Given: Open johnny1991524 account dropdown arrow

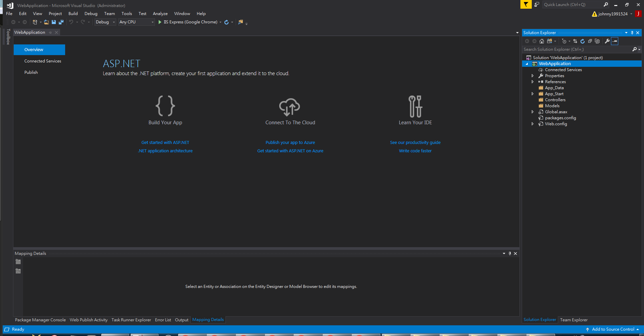Looking at the screenshot, I should pyautogui.click(x=631, y=14).
